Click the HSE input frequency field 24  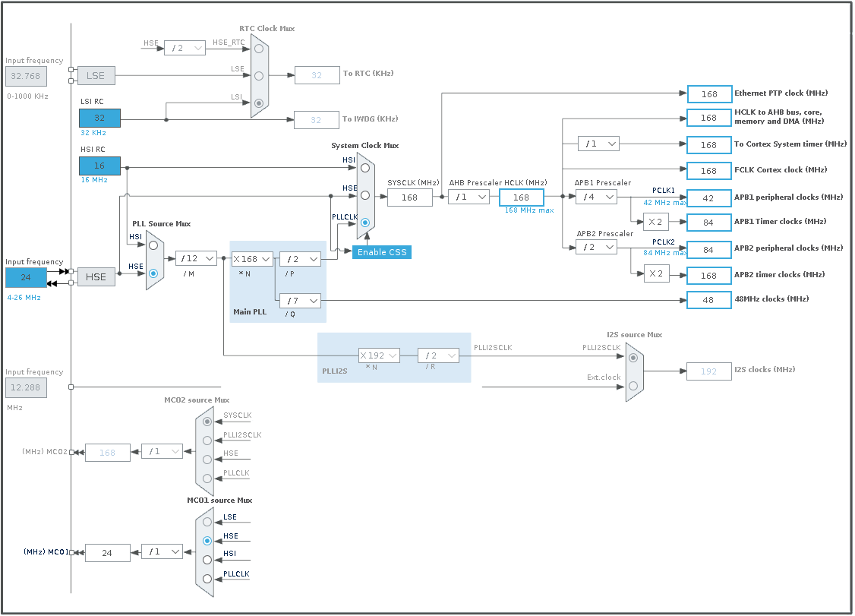(26, 277)
